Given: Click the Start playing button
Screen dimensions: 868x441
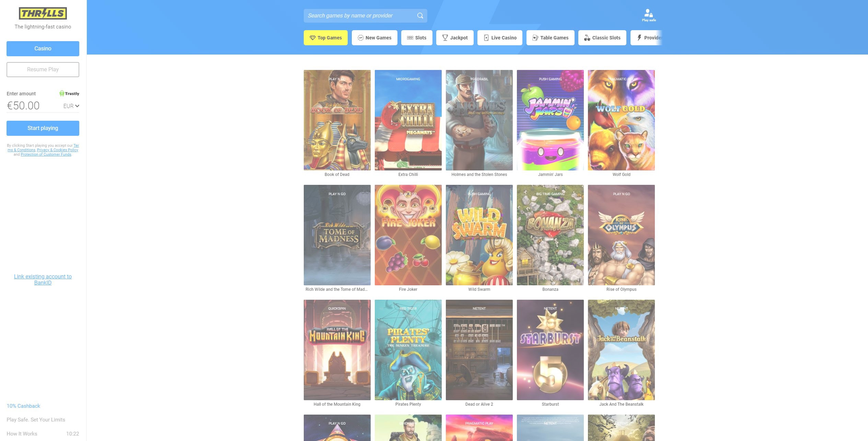Looking at the screenshot, I should click(43, 128).
